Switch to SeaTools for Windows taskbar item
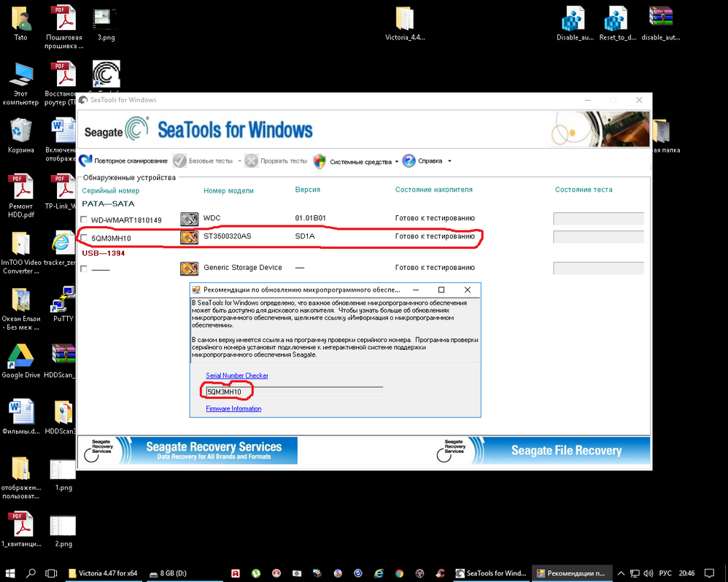The image size is (728, 582). pos(491,573)
